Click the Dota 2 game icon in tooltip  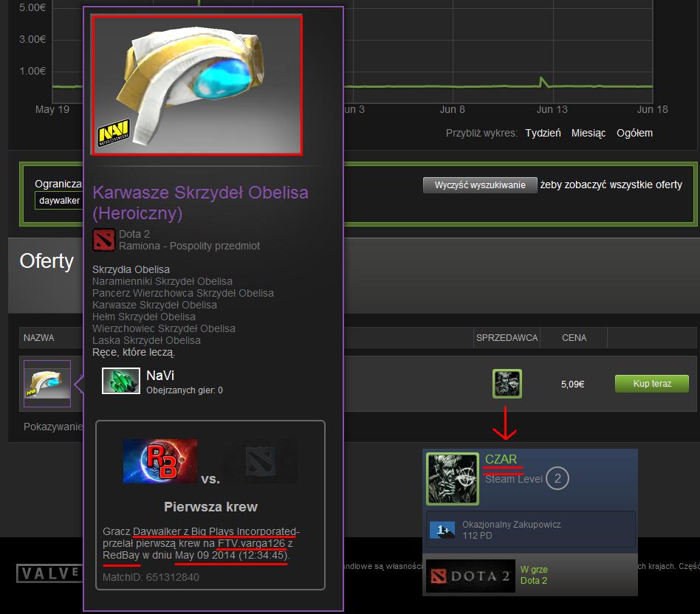click(x=103, y=240)
